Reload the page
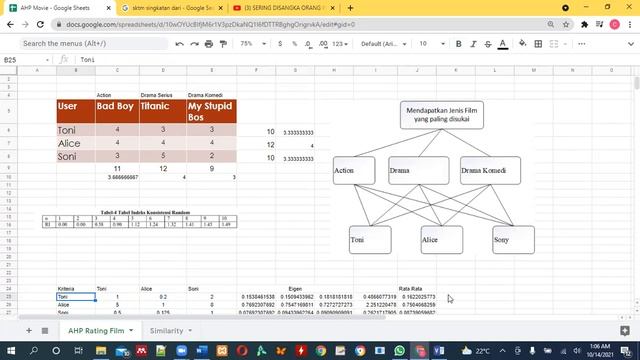This screenshot has width=640, height=360. [x=40, y=24]
